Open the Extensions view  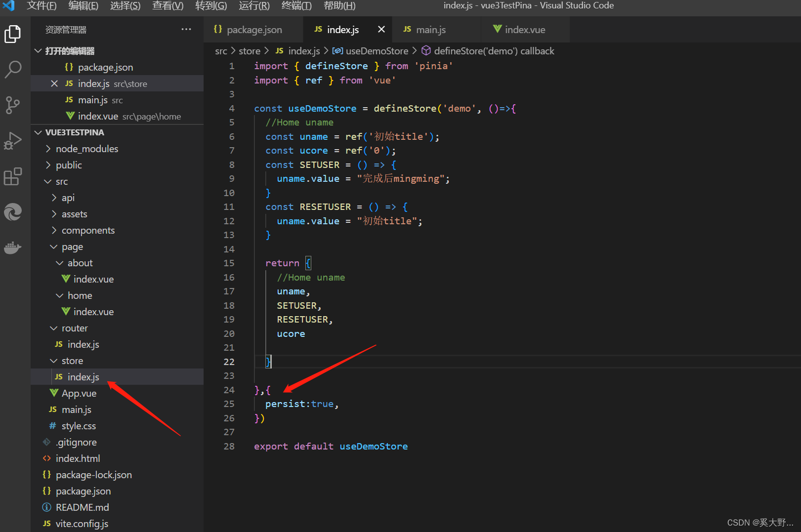(13, 176)
